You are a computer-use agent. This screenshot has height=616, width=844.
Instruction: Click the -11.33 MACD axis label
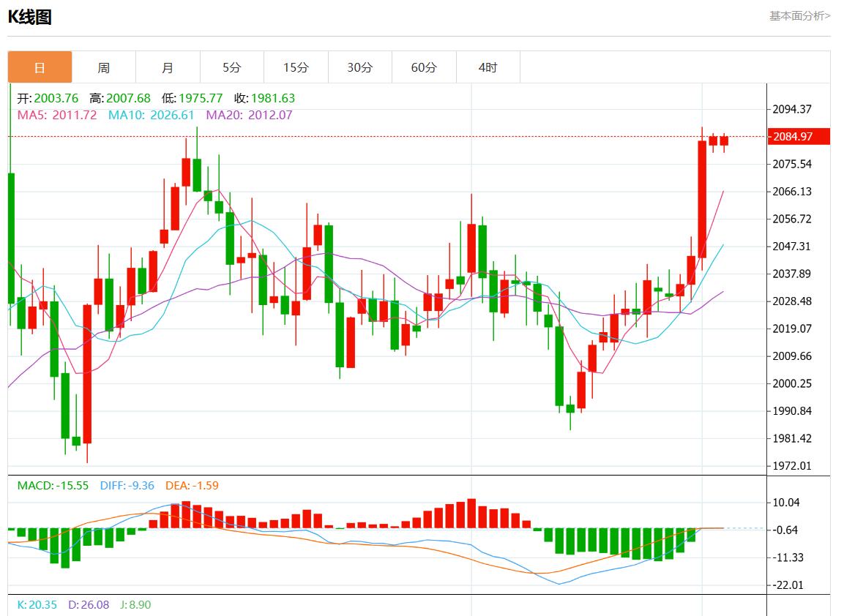point(788,557)
